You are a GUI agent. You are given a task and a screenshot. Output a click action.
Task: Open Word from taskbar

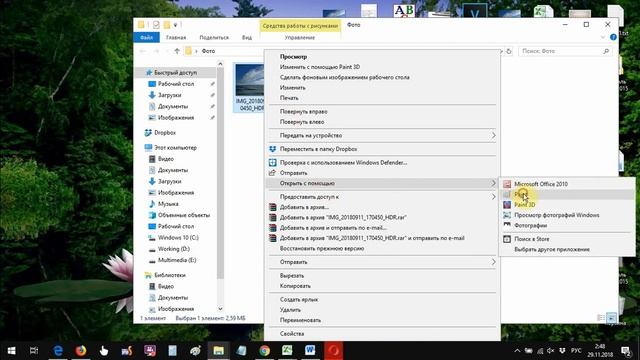pyautogui.click(x=310, y=351)
